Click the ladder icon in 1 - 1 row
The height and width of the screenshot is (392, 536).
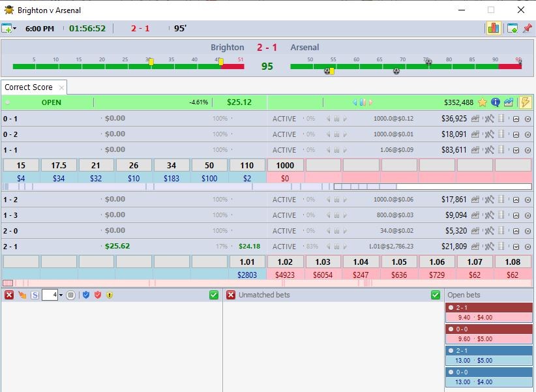click(501, 149)
